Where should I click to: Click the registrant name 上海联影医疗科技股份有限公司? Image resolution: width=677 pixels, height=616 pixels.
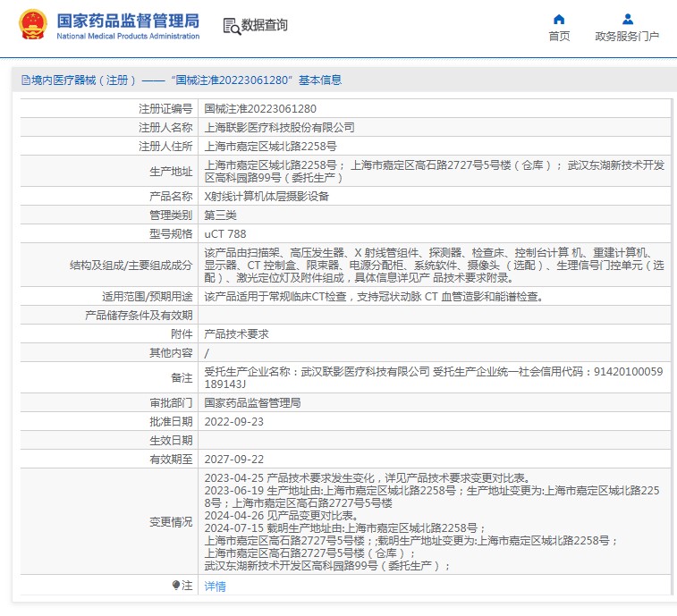(x=279, y=127)
